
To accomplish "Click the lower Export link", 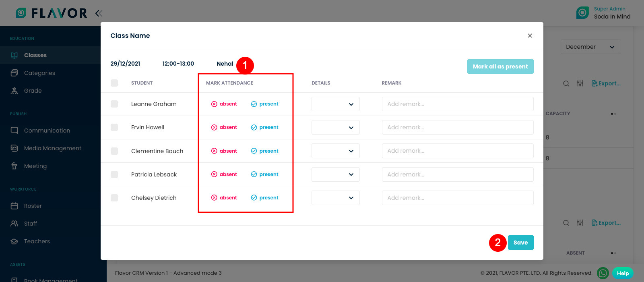I will [x=606, y=223].
